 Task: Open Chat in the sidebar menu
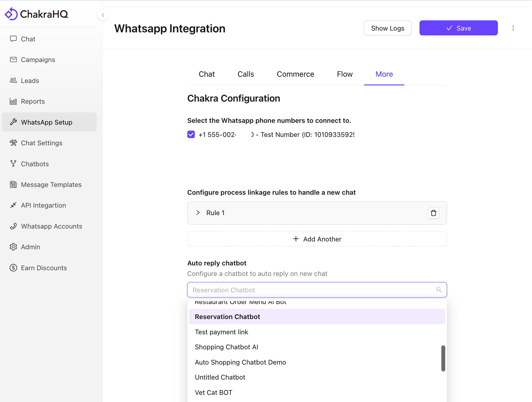click(x=49, y=39)
